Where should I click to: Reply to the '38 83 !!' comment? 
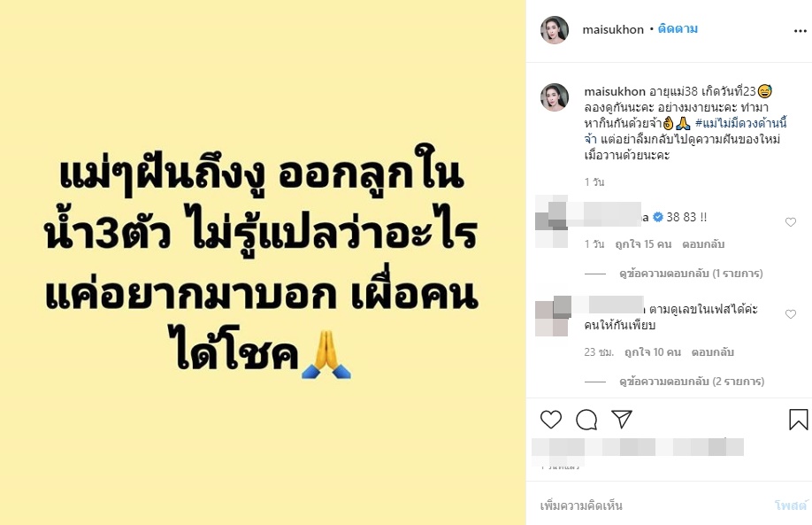(x=702, y=244)
